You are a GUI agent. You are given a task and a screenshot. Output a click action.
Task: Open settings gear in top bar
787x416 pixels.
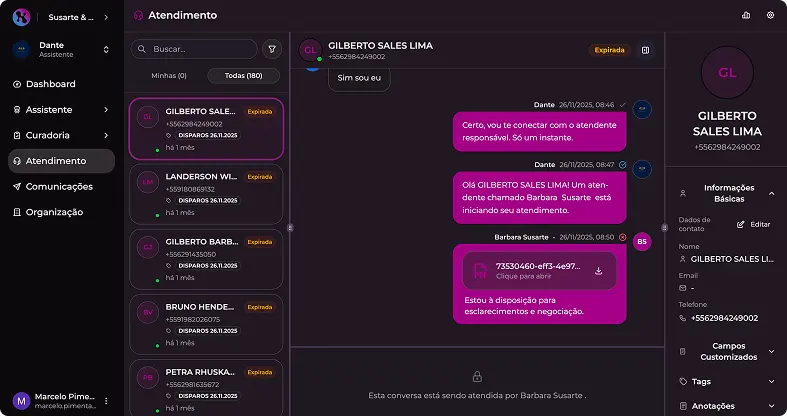[770, 16]
